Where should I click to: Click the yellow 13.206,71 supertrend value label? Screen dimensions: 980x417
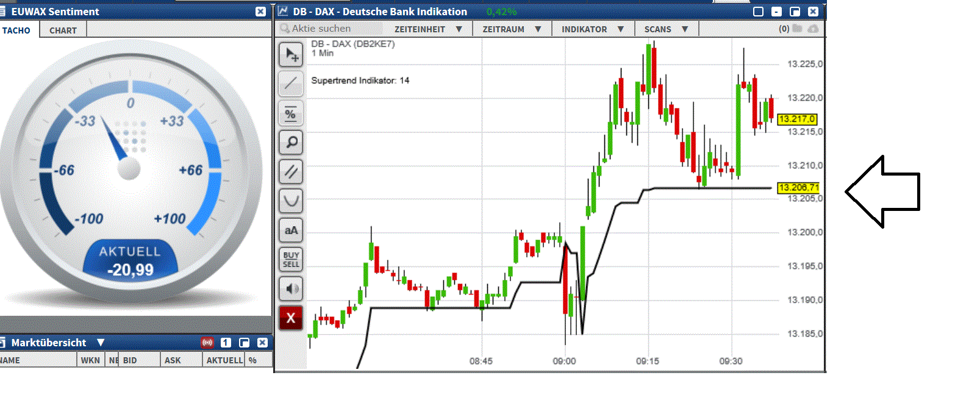pos(798,188)
